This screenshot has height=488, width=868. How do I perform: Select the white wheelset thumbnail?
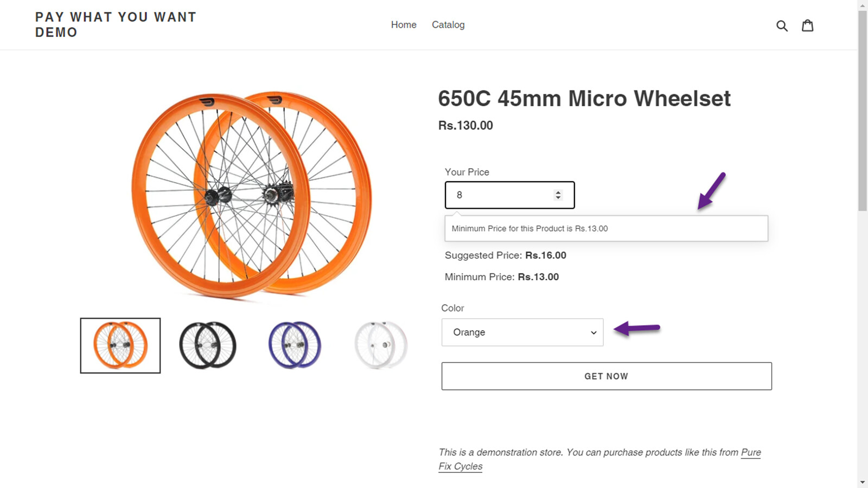tap(381, 345)
